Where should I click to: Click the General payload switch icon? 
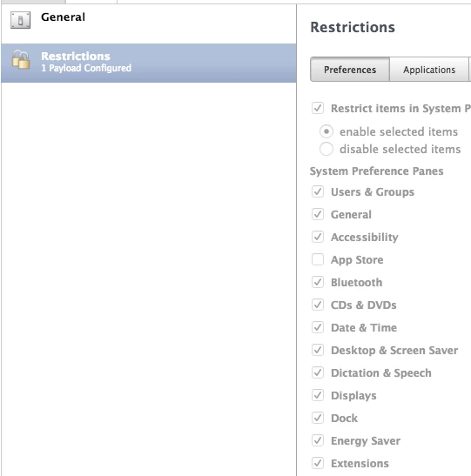pos(20,20)
